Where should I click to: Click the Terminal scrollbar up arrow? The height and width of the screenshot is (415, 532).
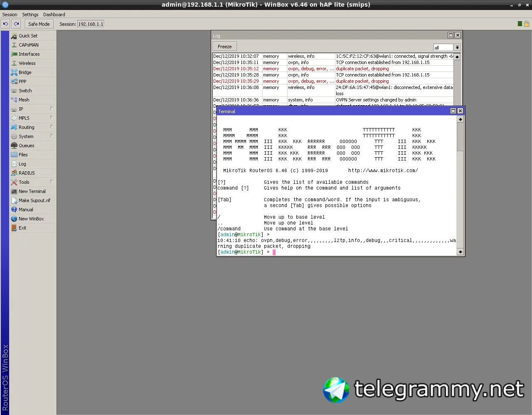tap(461, 119)
